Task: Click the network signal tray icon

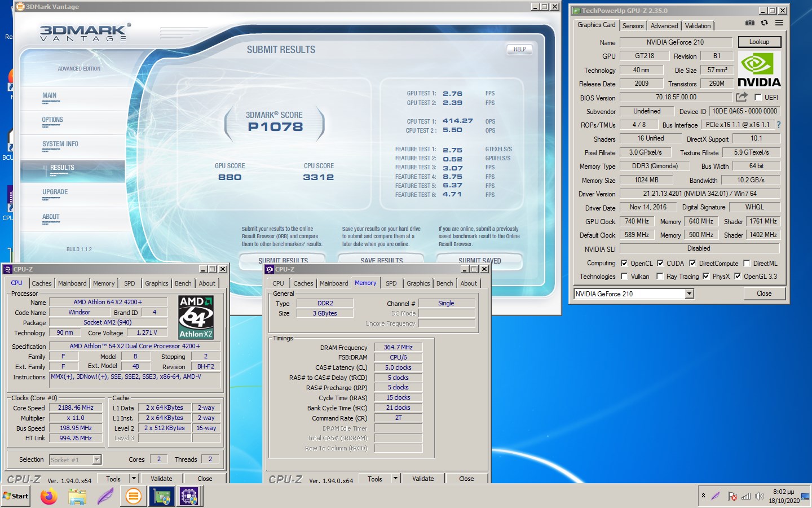Action: 746,496
